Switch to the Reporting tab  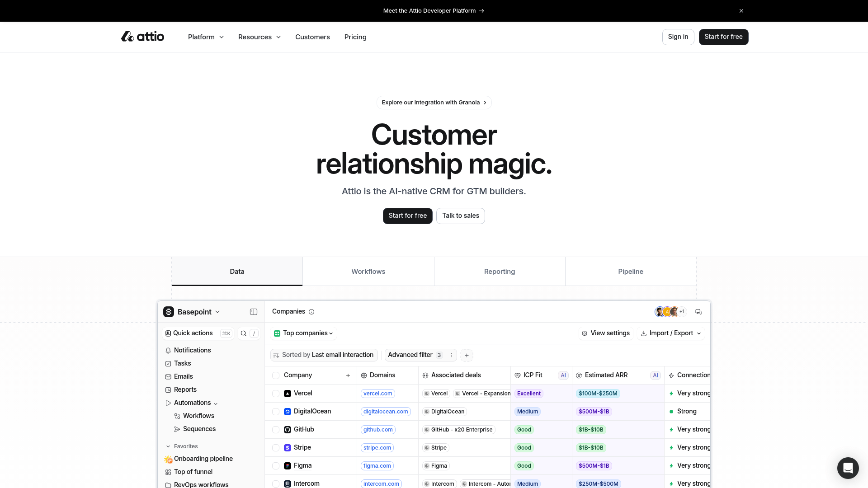pyautogui.click(x=500, y=272)
